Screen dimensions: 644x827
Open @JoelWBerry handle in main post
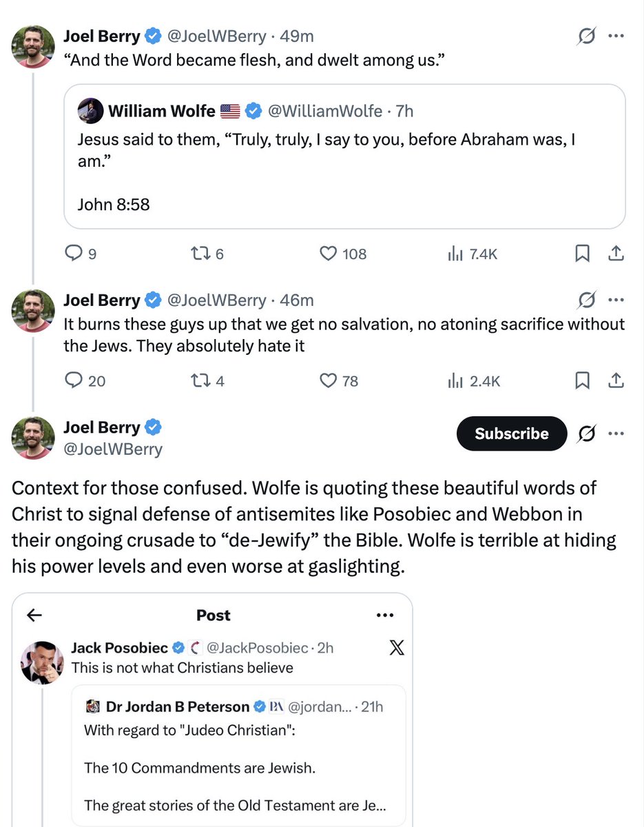tap(113, 449)
